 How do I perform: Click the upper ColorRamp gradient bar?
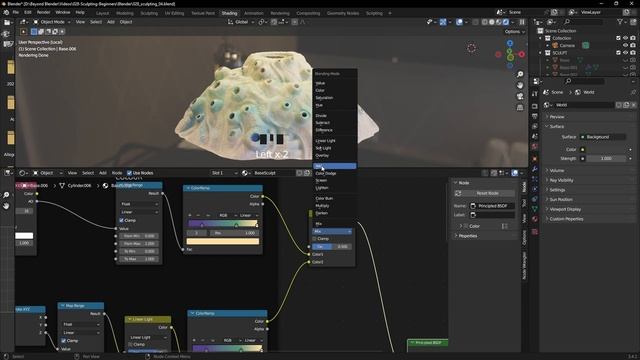223,224
